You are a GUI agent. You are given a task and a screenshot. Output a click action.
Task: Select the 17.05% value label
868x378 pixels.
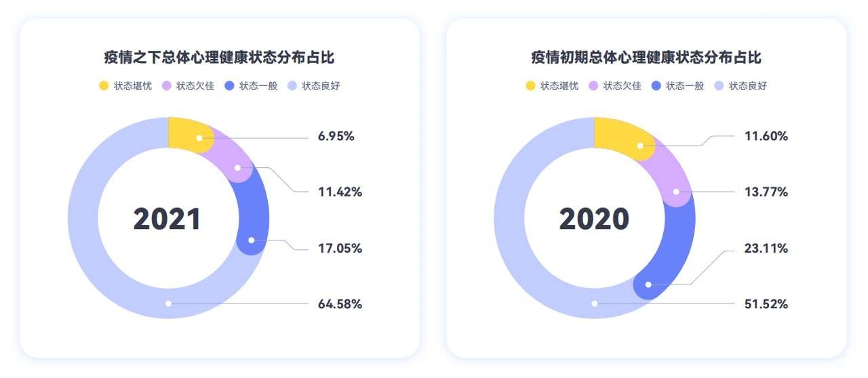[340, 249]
